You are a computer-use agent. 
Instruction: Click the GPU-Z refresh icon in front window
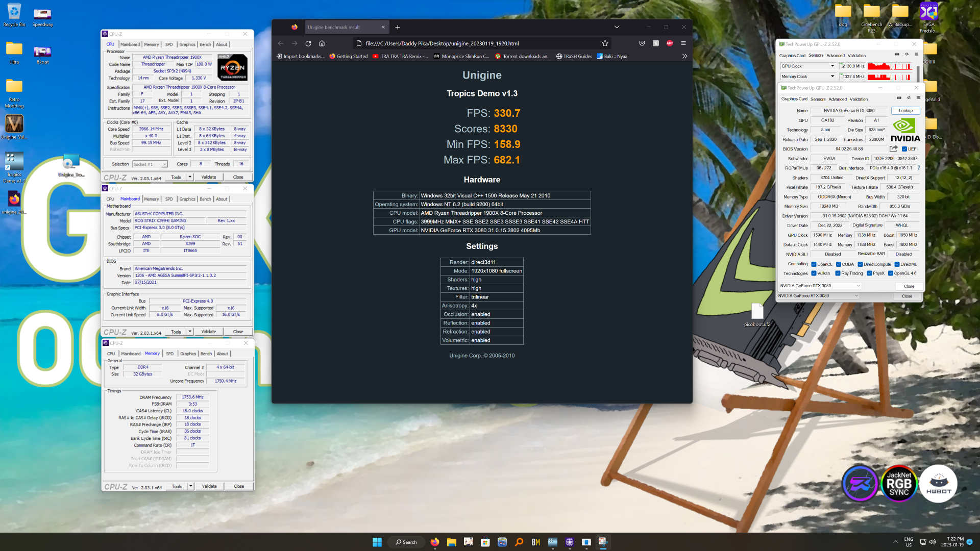coord(909,98)
